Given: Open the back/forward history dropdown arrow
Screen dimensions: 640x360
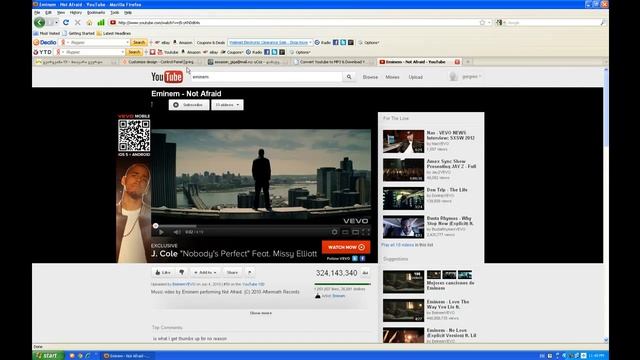Looking at the screenshot, I should (56, 22).
